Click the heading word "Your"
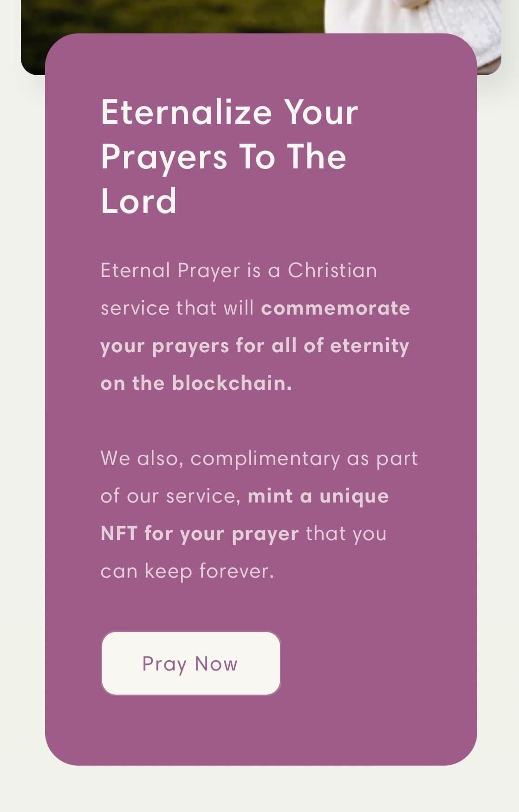 (x=321, y=112)
